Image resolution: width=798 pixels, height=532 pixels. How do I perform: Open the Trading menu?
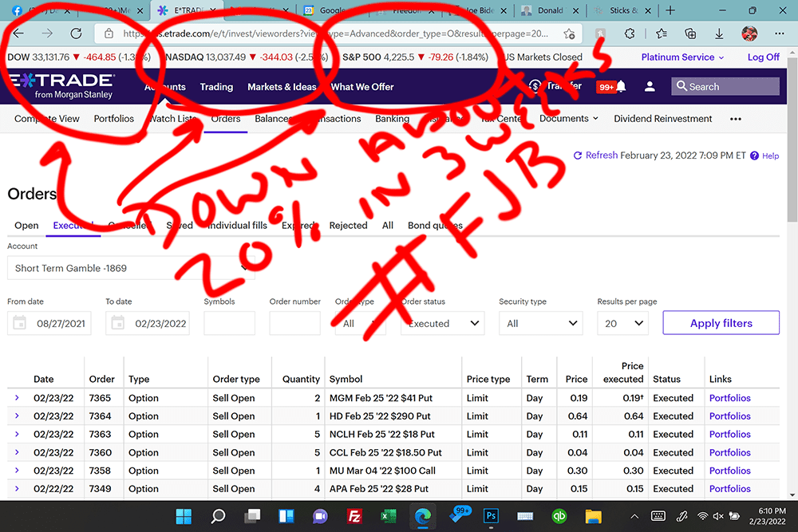[x=216, y=87]
